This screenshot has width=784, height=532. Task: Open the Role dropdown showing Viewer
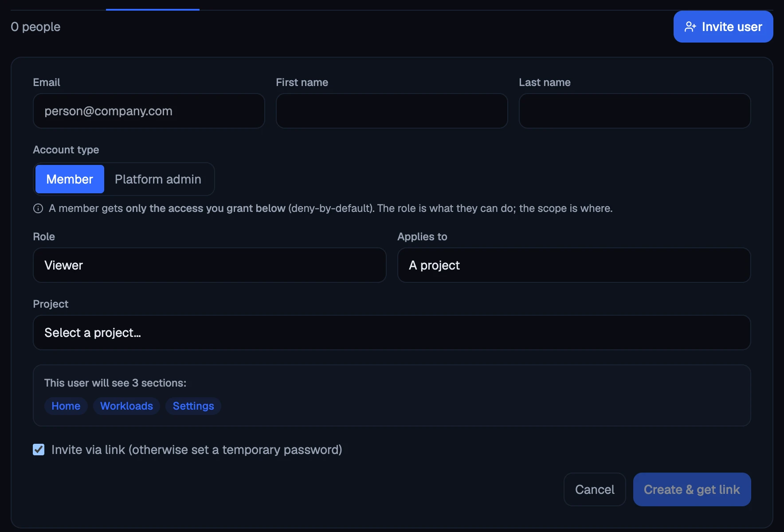(x=210, y=265)
